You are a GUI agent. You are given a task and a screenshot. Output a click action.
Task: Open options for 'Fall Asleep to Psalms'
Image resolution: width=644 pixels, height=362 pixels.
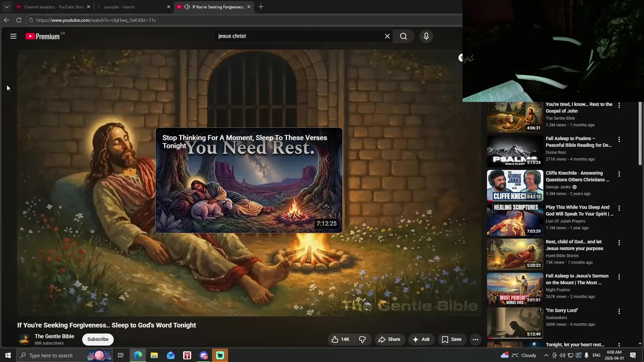point(619,139)
